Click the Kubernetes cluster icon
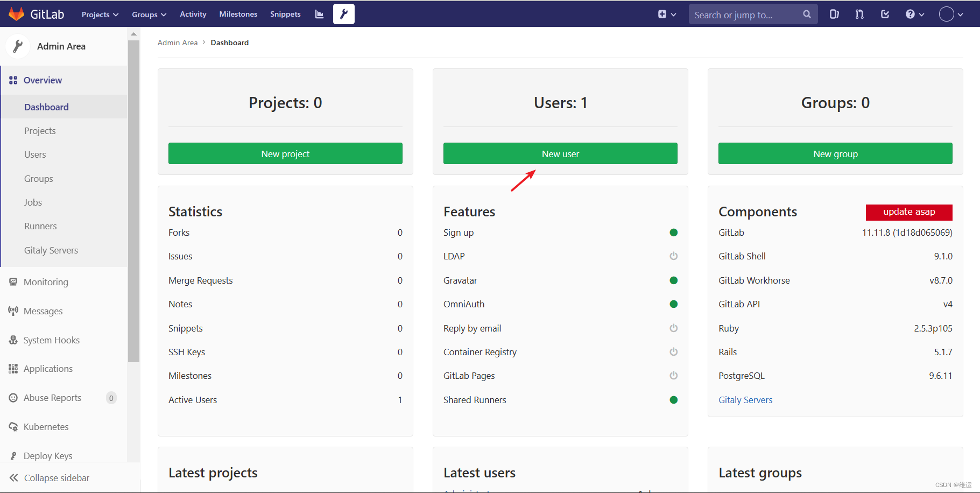980x493 pixels. pyautogui.click(x=13, y=427)
